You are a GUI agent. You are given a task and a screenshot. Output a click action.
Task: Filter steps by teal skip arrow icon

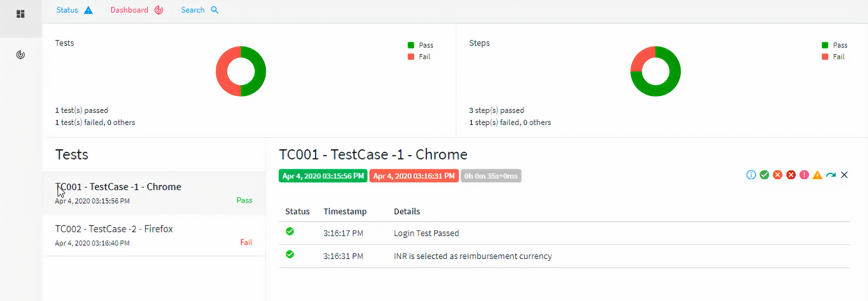pyautogui.click(x=831, y=175)
